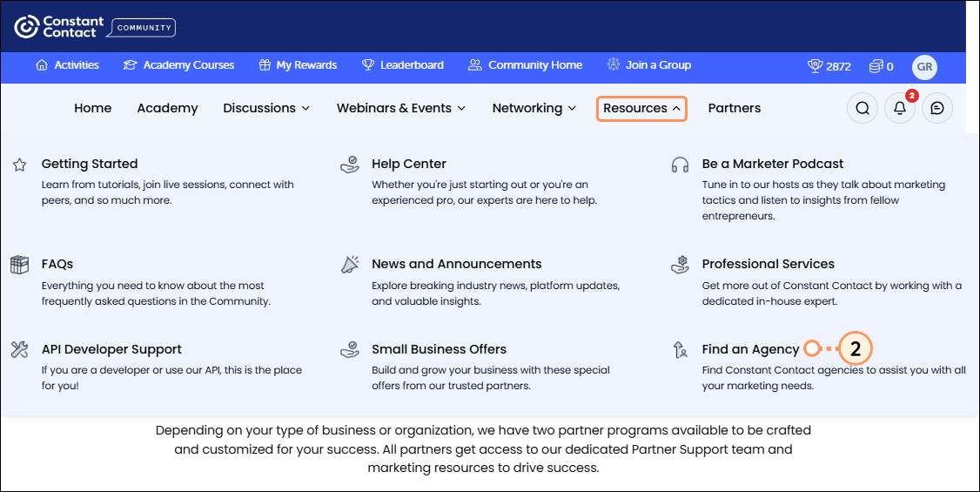The image size is (980, 492).
Task: Click "If you are a developer" description text
Action: pos(171,378)
